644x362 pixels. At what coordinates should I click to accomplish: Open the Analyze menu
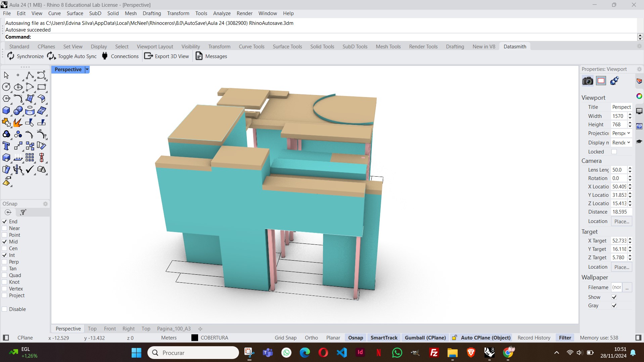tap(222, 13)
